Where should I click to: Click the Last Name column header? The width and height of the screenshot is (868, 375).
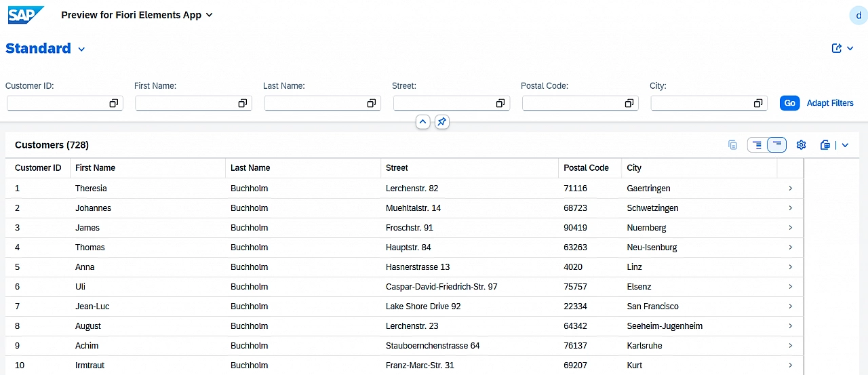250,167
